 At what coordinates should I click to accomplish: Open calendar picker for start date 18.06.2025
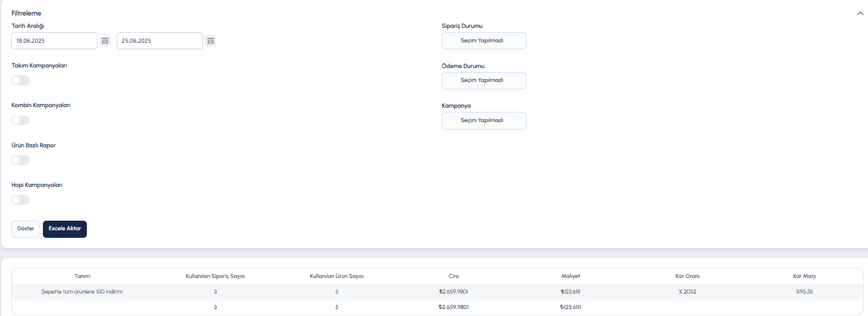105,41
